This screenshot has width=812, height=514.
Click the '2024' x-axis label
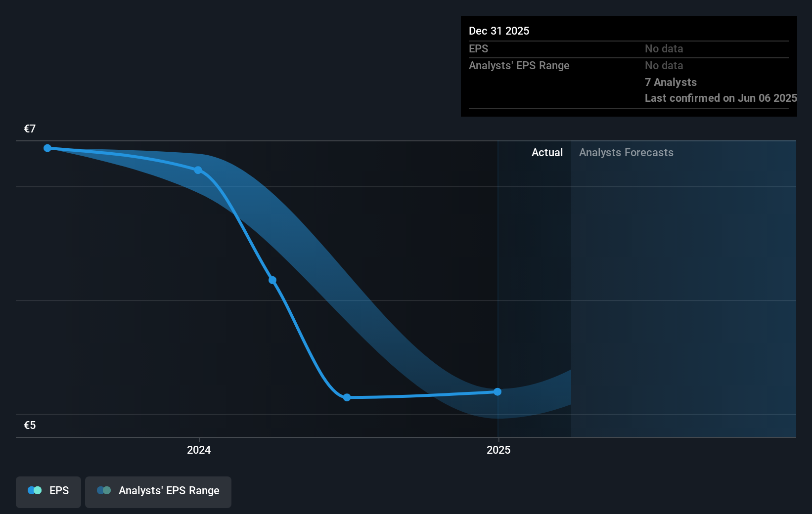click(x=199, y=450)
